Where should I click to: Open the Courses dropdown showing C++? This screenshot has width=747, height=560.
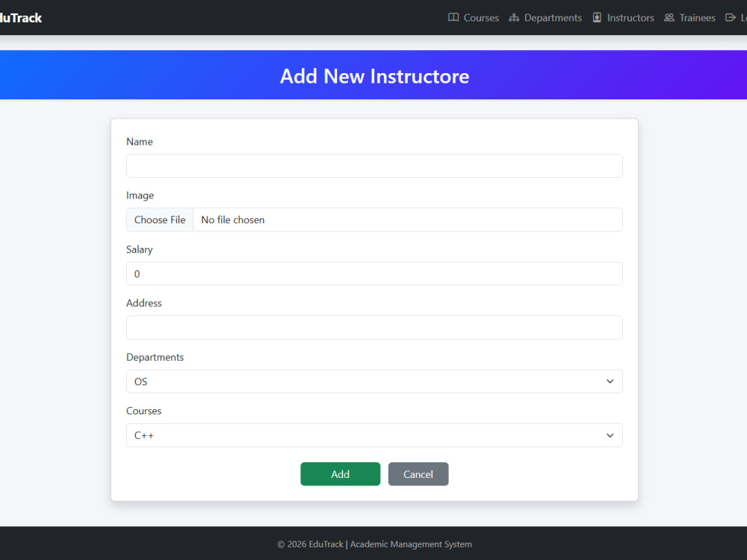click(x=374, y=435)
